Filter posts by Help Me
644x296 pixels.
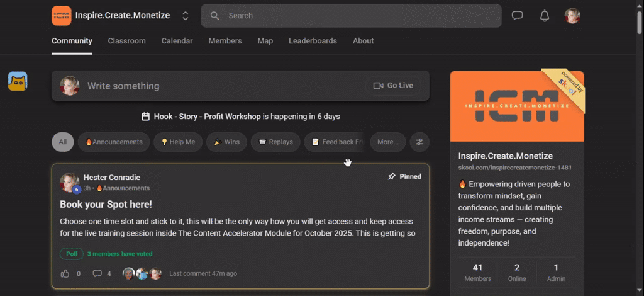178,142
